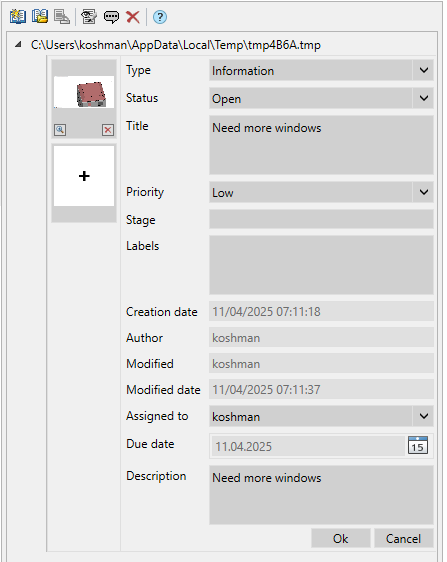
Task: Click the grayed save copy icon
Action: 62,16
